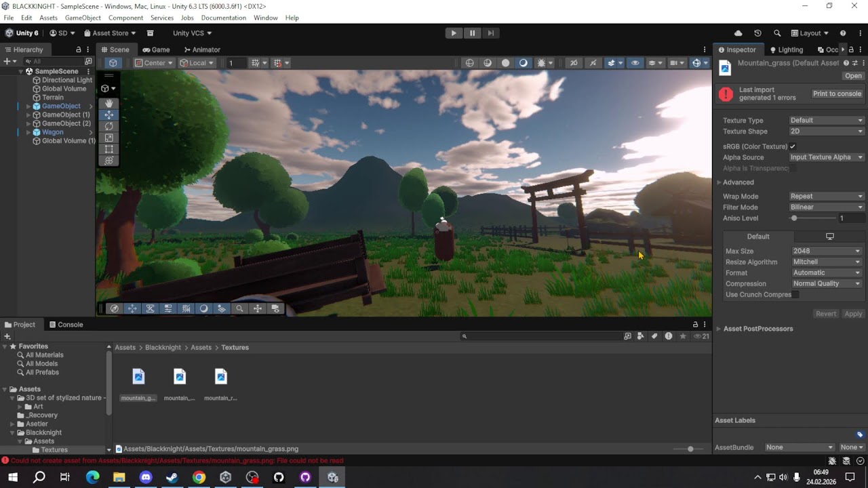This screenshot has height=488, width=868.
Task: Select the Hand (View) tool in scene
Action: pos(108,104)
